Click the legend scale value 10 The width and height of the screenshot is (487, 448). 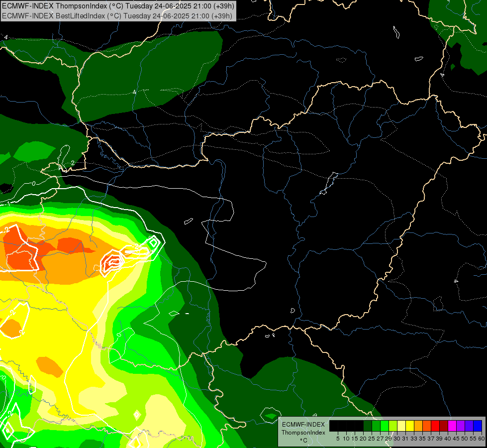(346, 439)
